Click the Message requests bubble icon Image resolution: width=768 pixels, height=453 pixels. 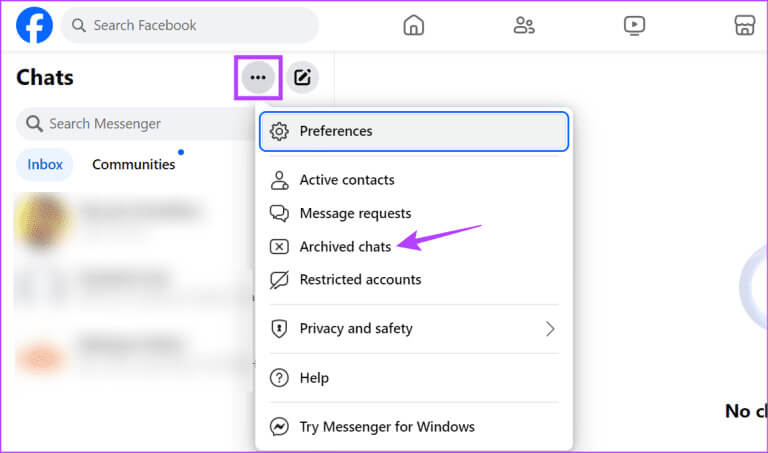279,213
